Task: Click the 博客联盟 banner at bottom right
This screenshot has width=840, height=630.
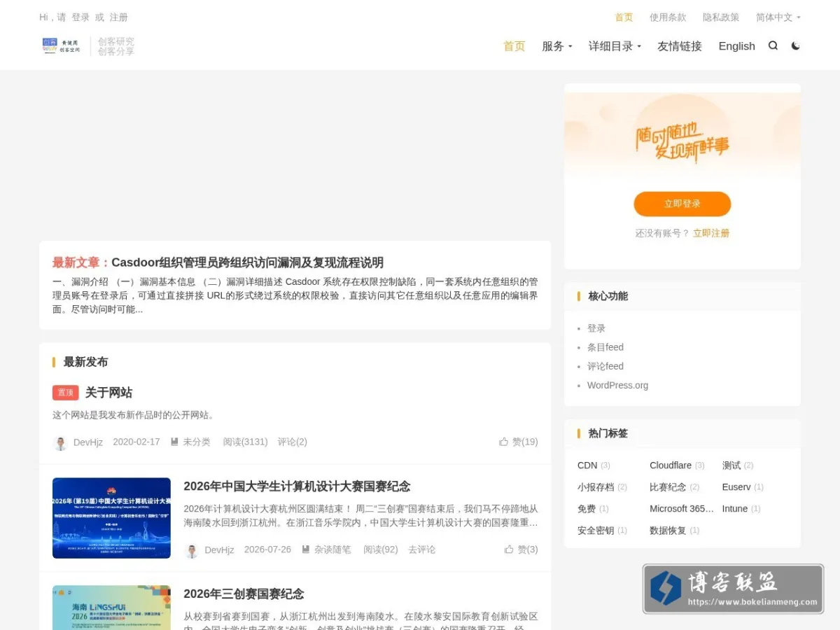Action: [734, 589]
